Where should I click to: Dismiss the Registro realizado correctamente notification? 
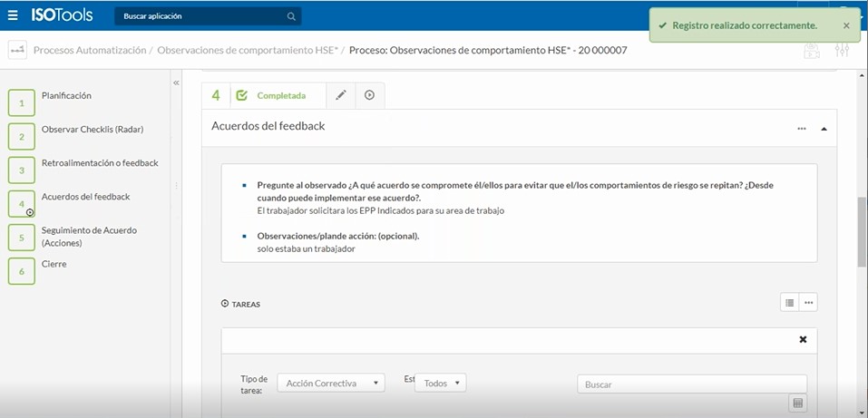point(846,26)
